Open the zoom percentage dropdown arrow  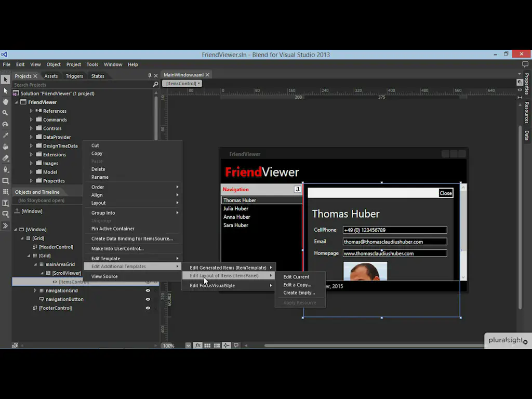point(188,345)
